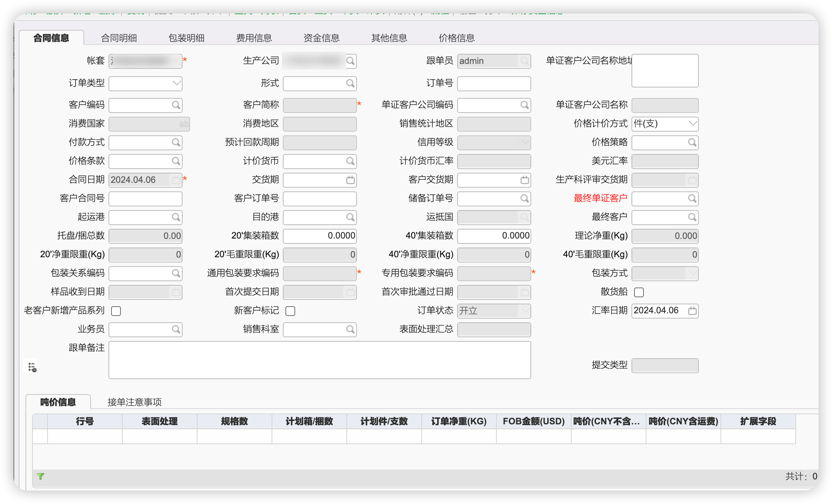Click the search icon in 价格条款 field
The width and height of the screenshot is (832, 504).
176,161
